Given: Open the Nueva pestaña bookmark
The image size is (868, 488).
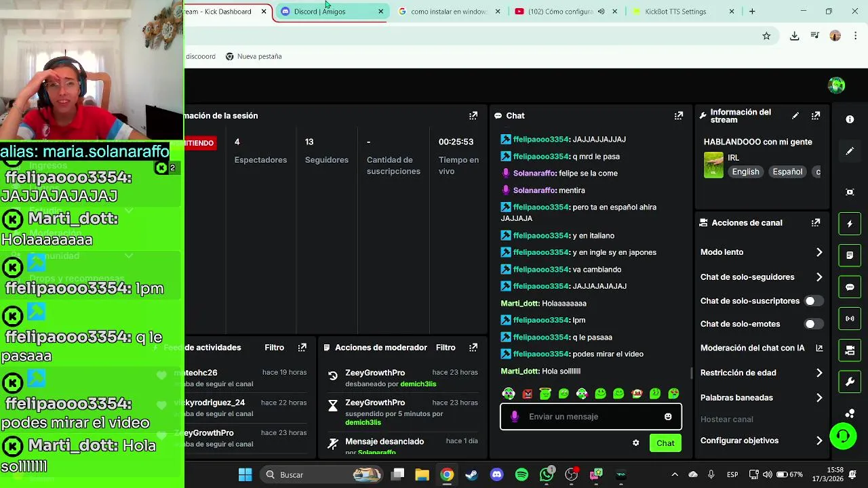Looking at the screenshot, I should pyautogui.click(x=253, y=56).
